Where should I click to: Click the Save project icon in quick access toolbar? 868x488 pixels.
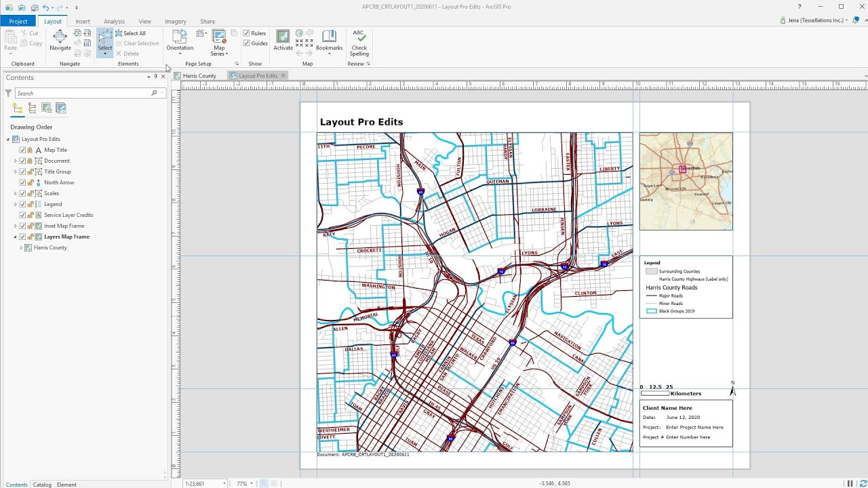[x=34, y=7]
